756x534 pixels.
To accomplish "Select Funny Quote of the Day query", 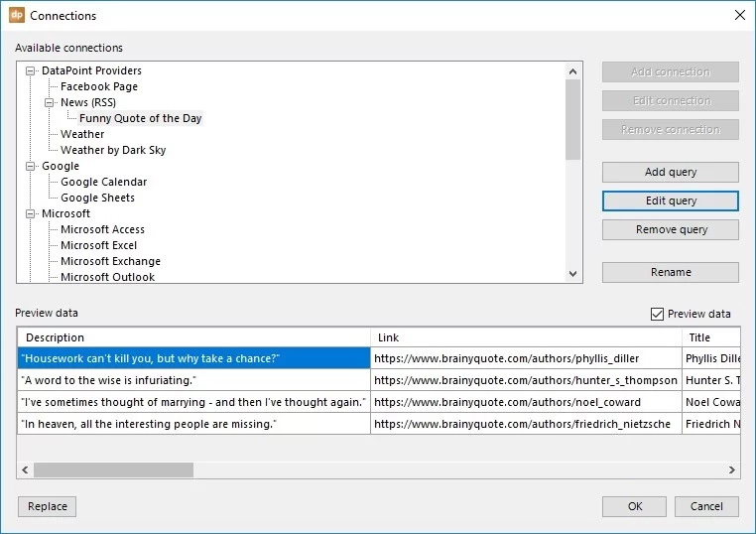I will tap(140, 118).
